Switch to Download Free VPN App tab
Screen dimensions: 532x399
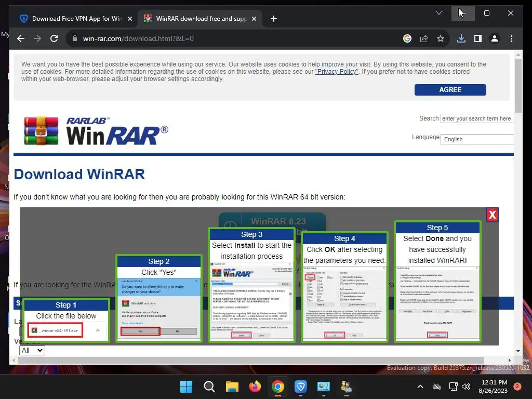[76, 19]
